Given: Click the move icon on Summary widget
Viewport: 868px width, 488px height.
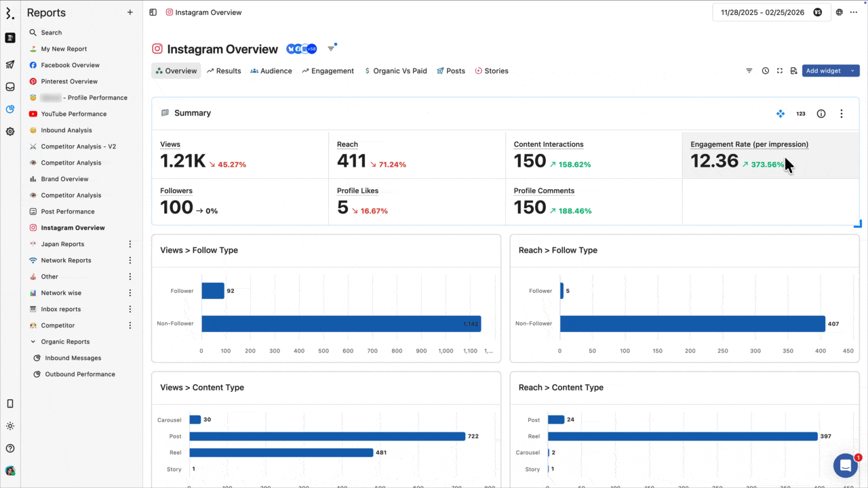Looking at the screenshot, I should [781, 114].
